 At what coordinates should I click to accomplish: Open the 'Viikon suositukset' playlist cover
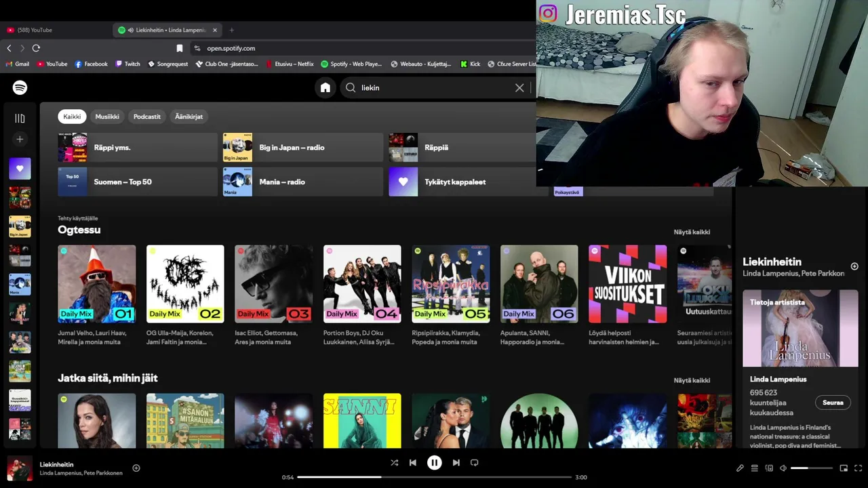628,284
